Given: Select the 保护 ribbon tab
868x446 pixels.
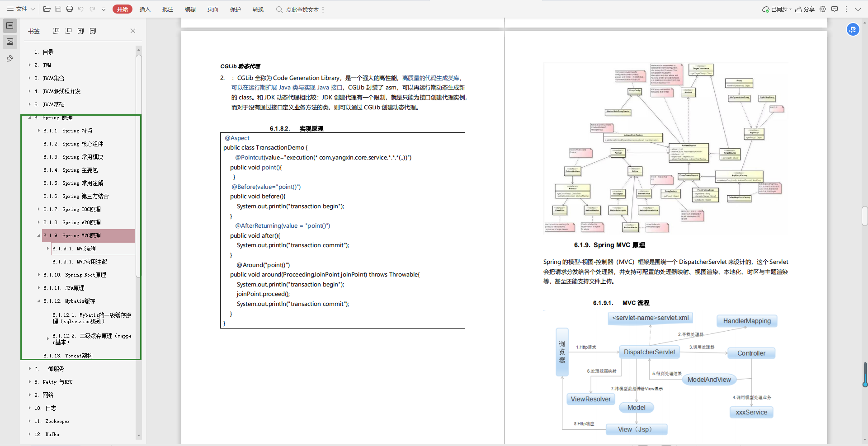Looking at the screenshot, I should 236,9.
